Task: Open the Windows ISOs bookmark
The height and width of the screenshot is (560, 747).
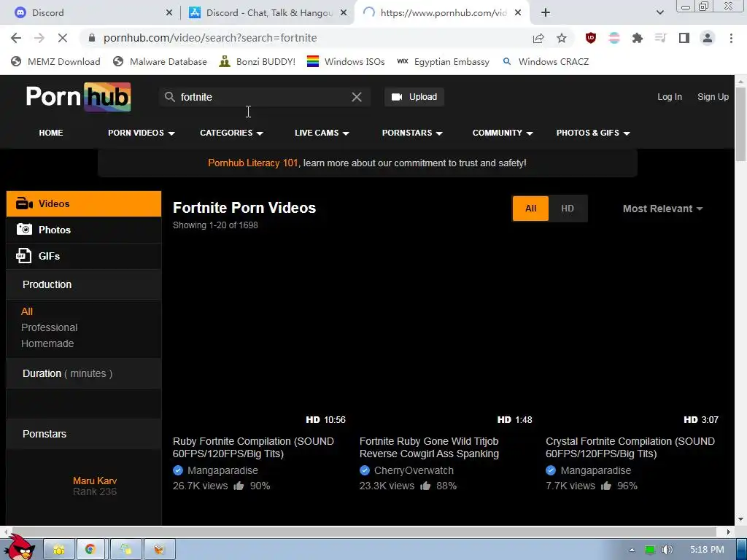Action: 346,61
